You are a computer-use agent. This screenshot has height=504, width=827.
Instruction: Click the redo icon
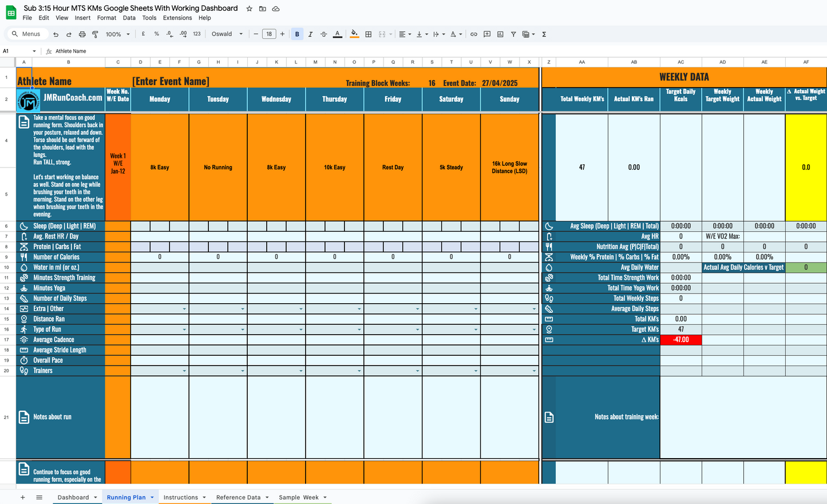coord(69,34)
